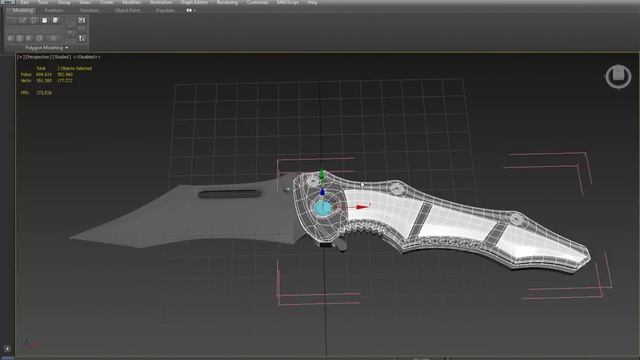Screen dimensions: 640x360
Task: Open the Edit menu
Action: [x=25, y=2]
